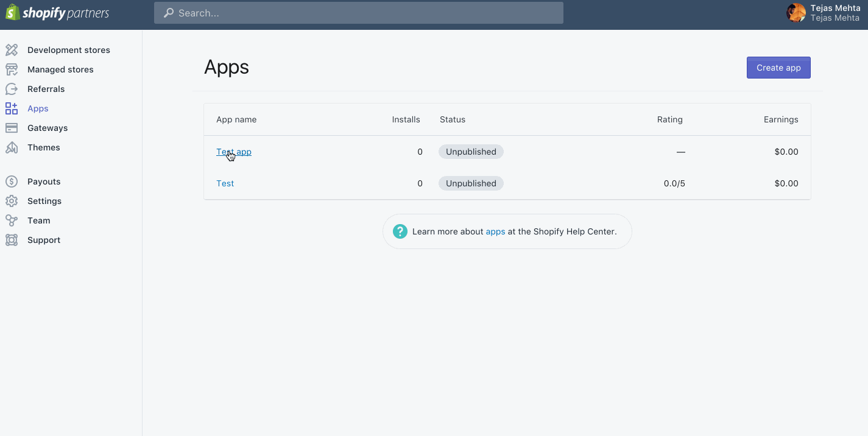This screenshot has width=868, height=436.
Task: Click the Payouts dollar icon
Action: click(12, 181)
